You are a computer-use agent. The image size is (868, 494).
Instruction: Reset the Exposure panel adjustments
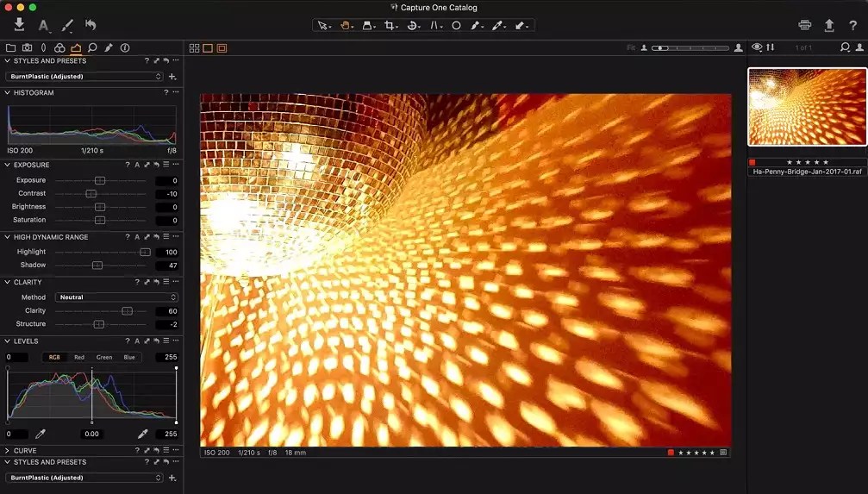click(x=157, y=165)
